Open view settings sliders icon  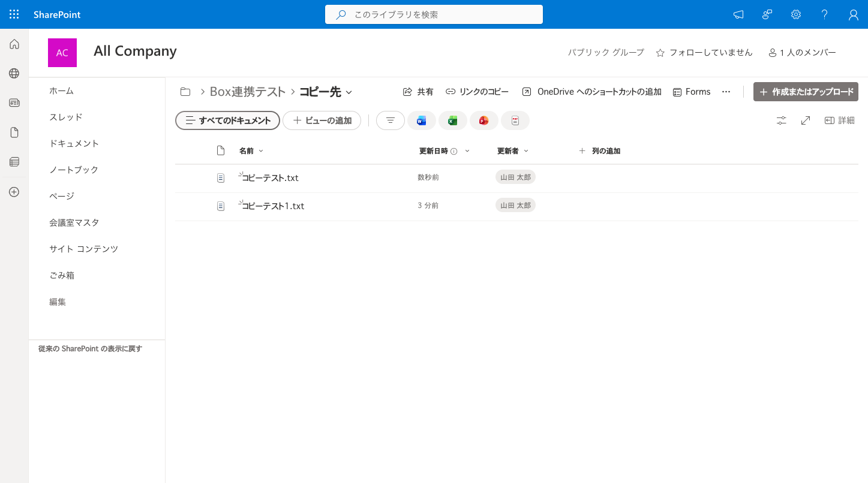(781, 120)
